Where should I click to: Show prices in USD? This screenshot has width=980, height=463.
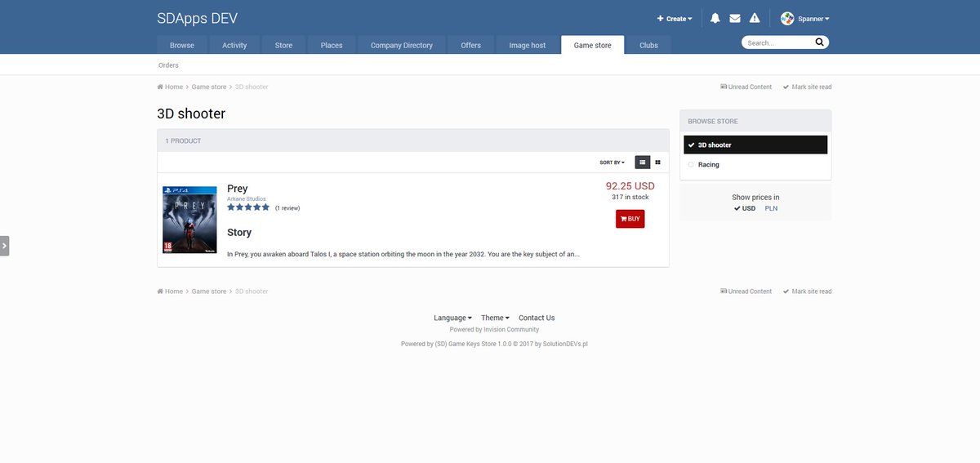(745, 208)
